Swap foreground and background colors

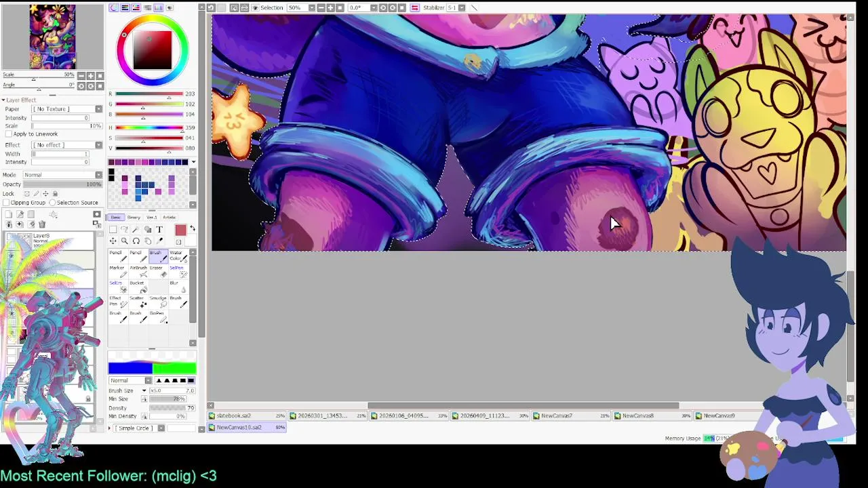(193, 228)
